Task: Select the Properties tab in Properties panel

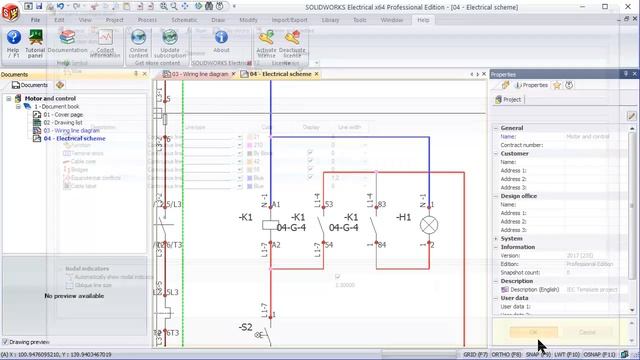Action: (x=531, y=85)
